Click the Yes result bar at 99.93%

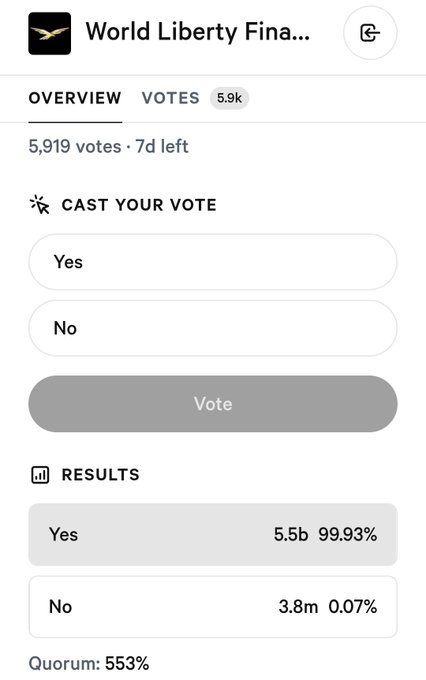point(213,534)
